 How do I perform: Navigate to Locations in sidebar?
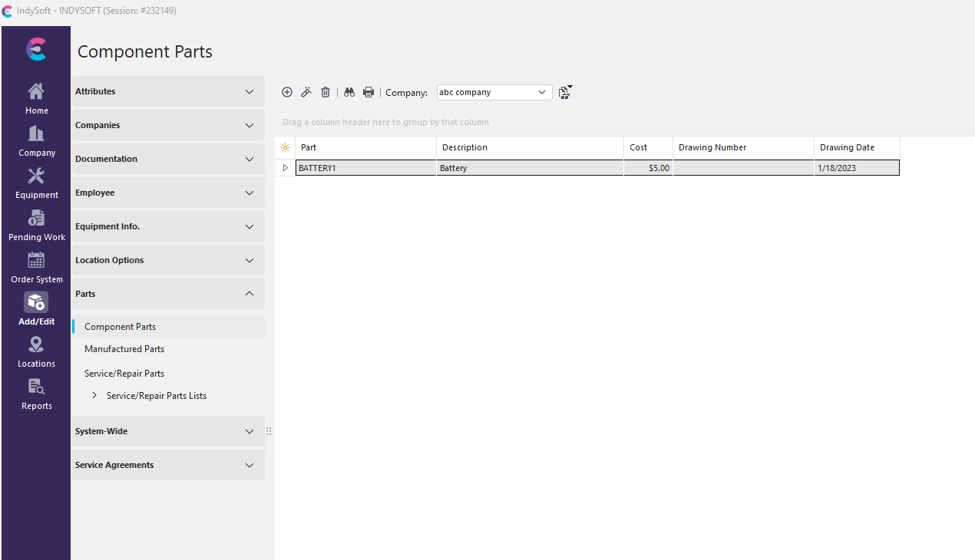[x=36, y=352]
